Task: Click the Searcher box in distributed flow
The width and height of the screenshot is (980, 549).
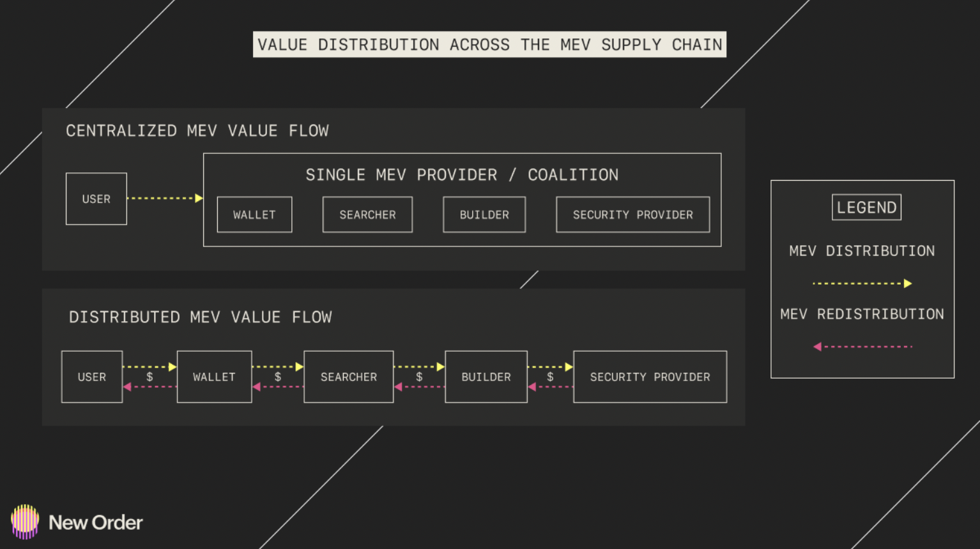Action: [349, 377]
